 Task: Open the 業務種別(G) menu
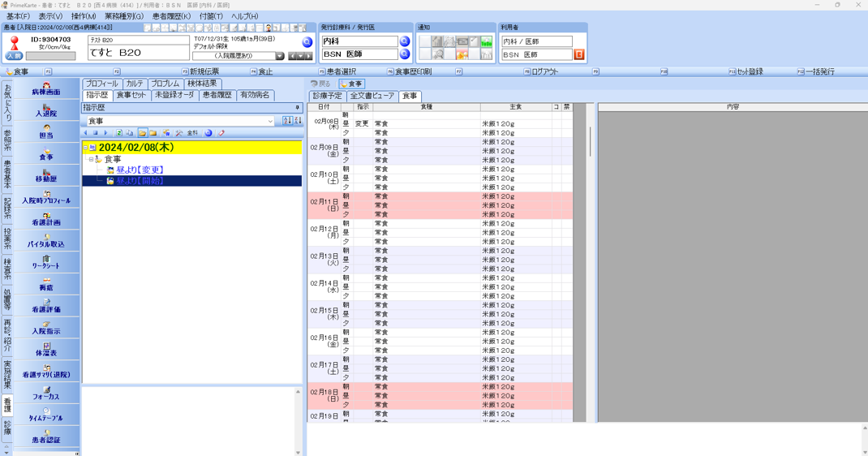tap(124, 16)
